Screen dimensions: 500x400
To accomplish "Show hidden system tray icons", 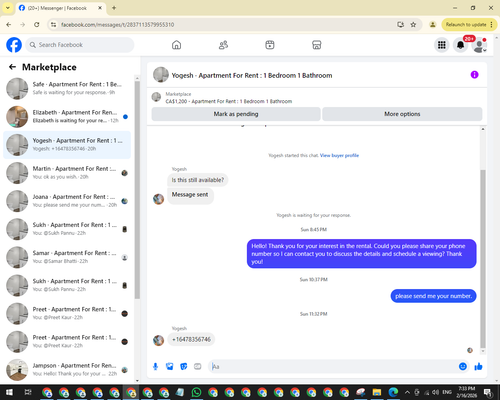I will point(407,392).
